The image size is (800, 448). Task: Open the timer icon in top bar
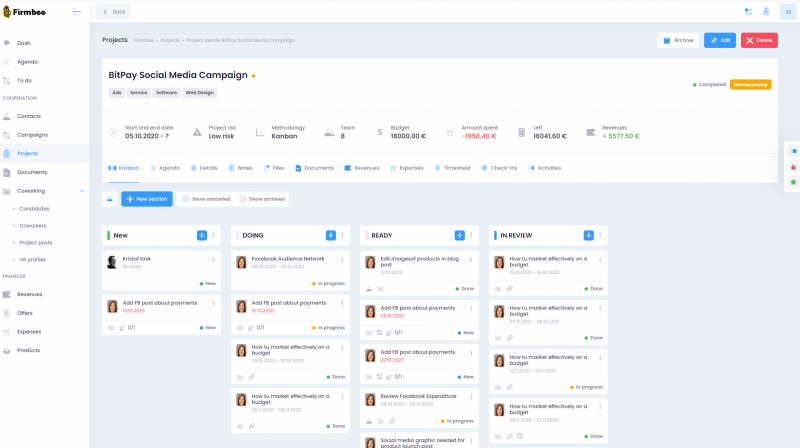(766, 12)
